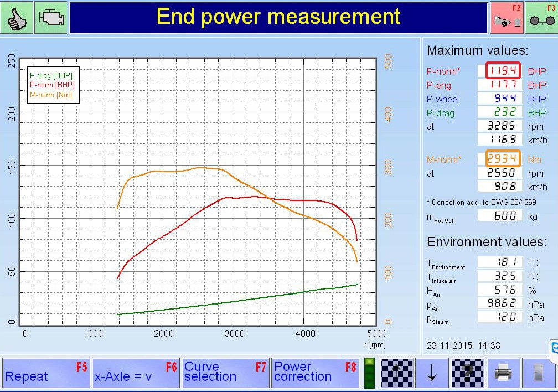Screen dimensions: 558x392
Task: Click the T Intake air value 32.5
Action: tap(500, 276)
